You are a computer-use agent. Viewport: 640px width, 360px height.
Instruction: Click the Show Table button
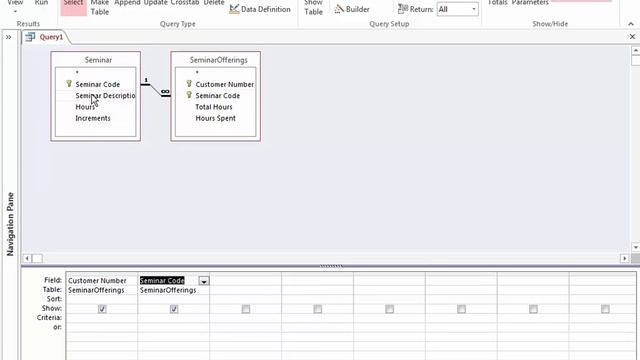(313, 8)
